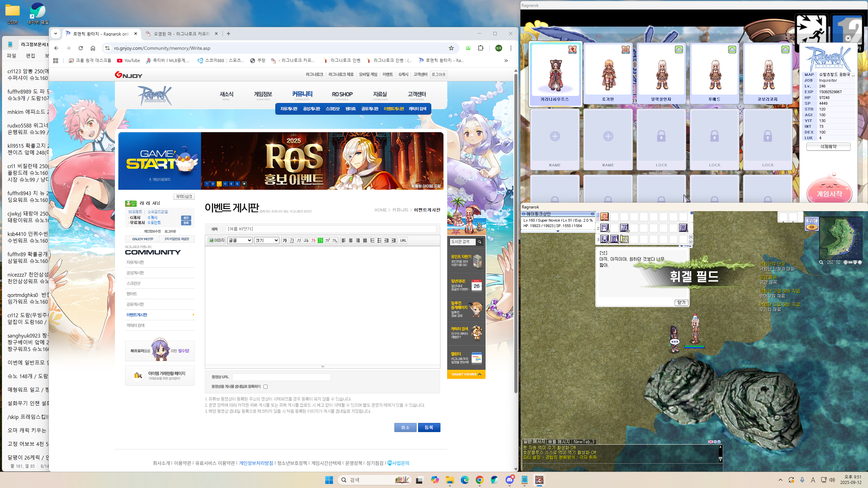Apply subscript formatting in the editor
Screen dimensions: 868x488
(334, 240)
